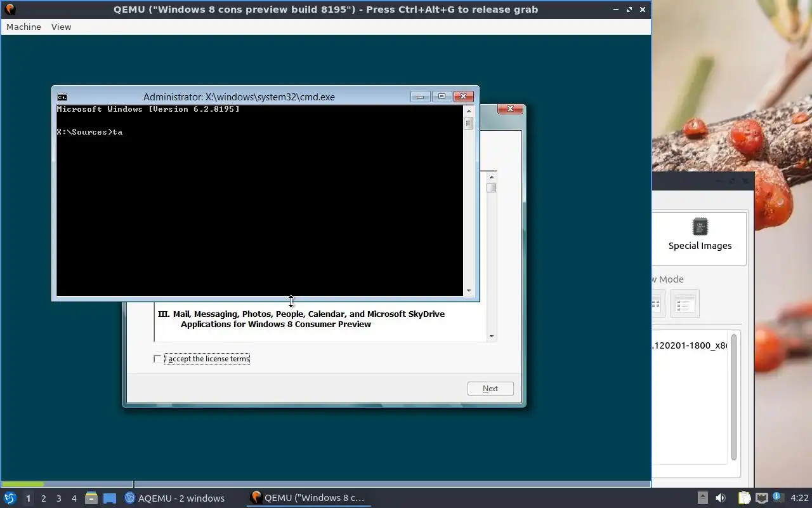Click the license text scrollbar thumb
The width and height of the screenshot is (812, 508).
click(492, 187)
